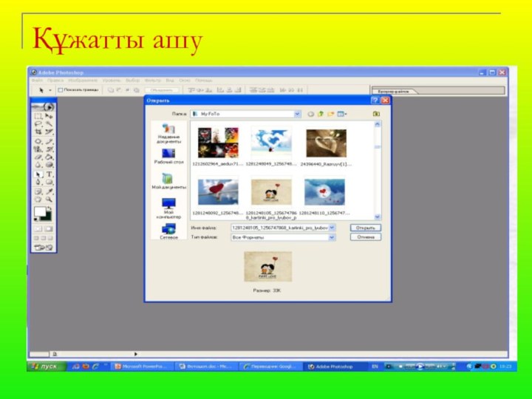Select the Zoom magnifier tool
The height and width of the screenshot is (399, 532).
(49, 199)
